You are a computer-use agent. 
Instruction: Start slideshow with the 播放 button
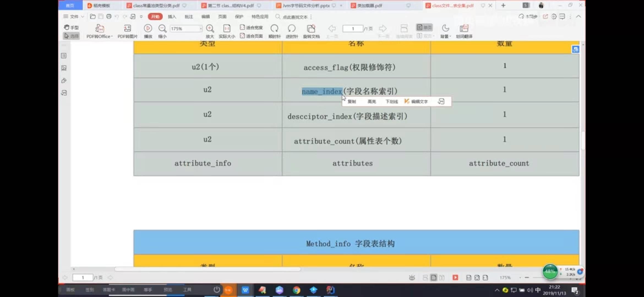click(x=148, y=32)
